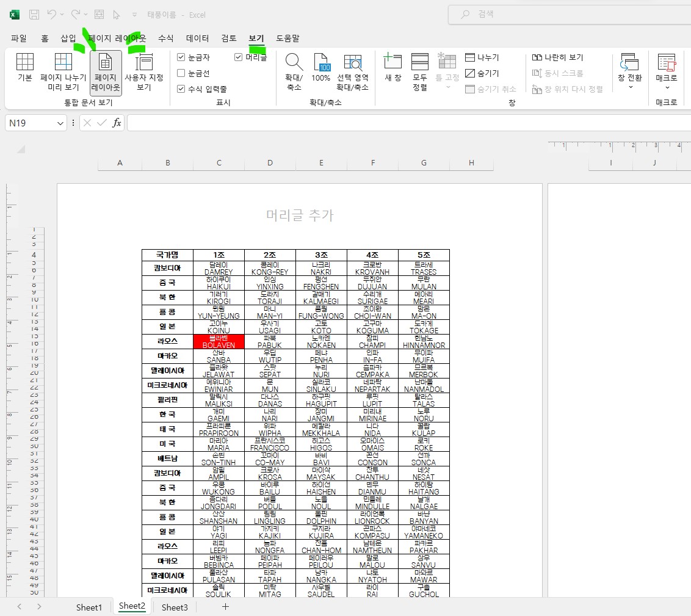Click the 나누기 split button
This screenshot has height=616, width=691.
[x=482, y=57]
